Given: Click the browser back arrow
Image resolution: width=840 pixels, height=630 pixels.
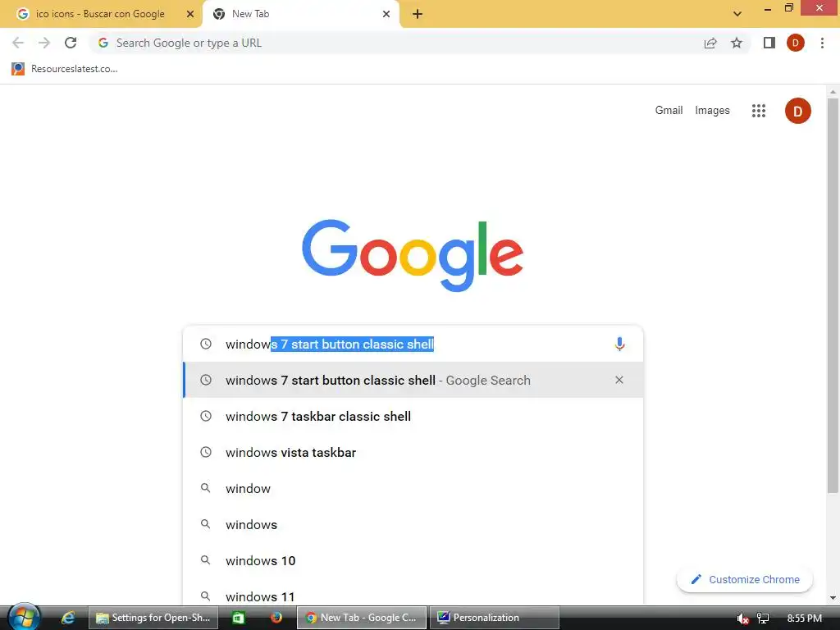Looking at the screenshot, I should tap(18, 43).
